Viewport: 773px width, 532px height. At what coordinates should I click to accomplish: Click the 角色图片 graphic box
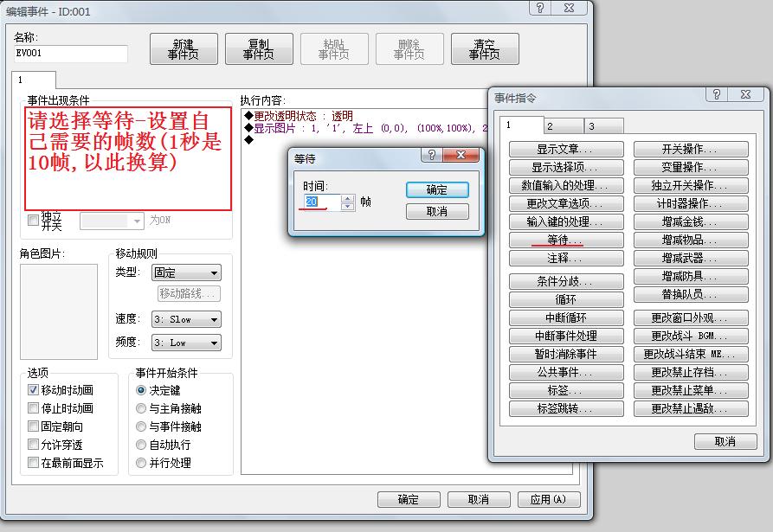(x=59, y=311)
